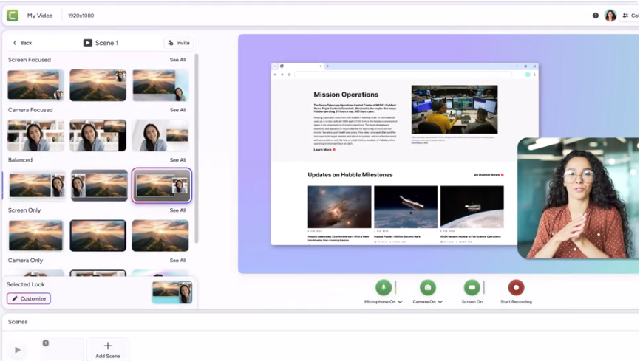The image size is (643, 364).
Task: Select second Screen Only layout thumbnail
Action: click(x=98, y=236)
